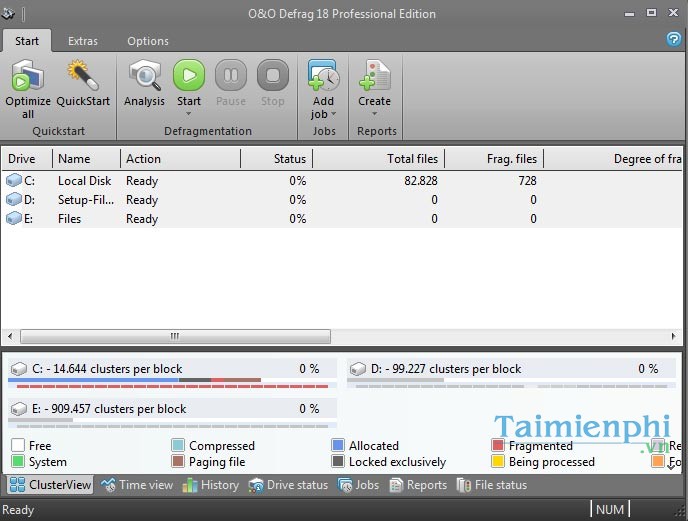
Task: Launch the QuickStart wizard wand icon
Action: pos(82,75)
